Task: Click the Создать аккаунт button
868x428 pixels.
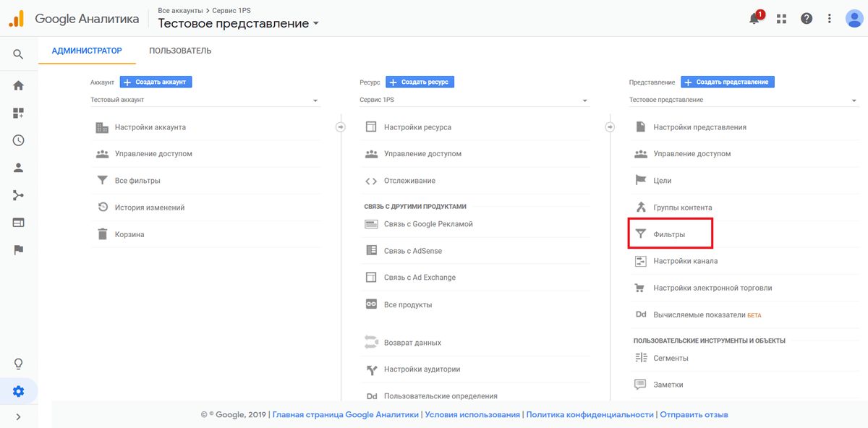Action: click(156, 82)
